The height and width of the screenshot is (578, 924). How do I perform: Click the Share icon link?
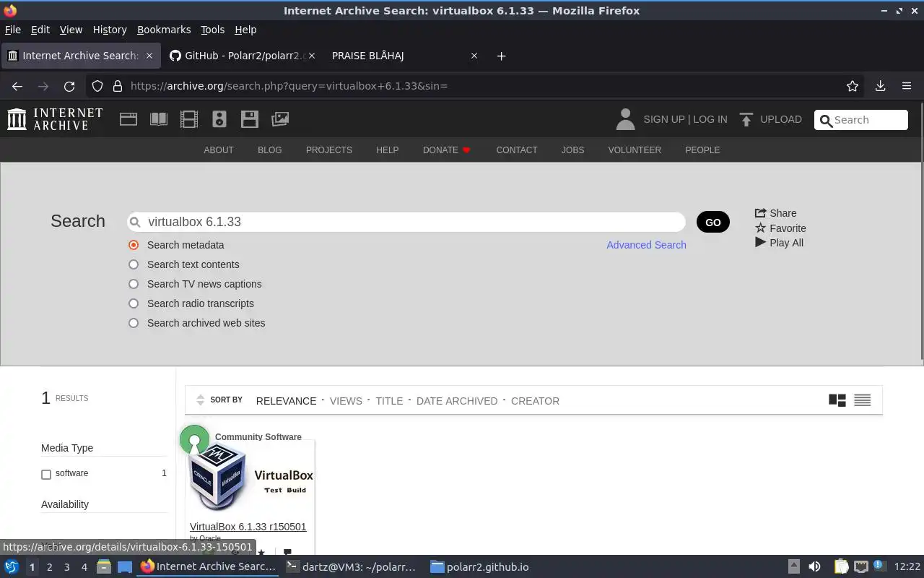[776, 213]
